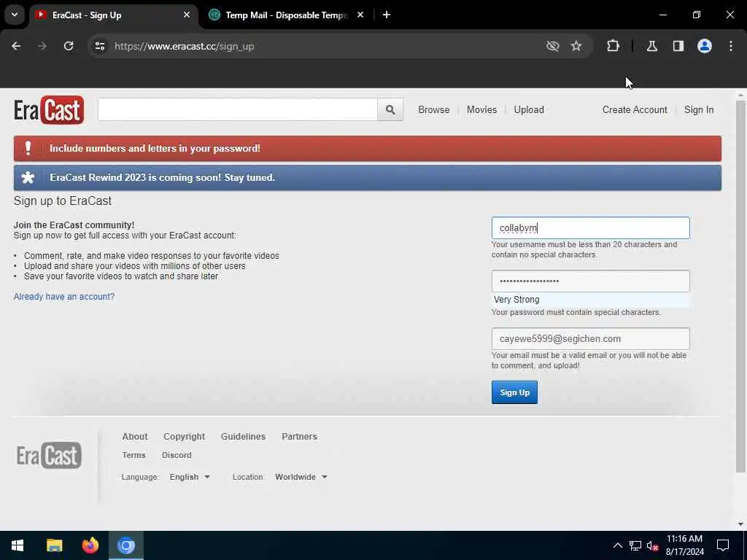Click the Sign up to EraCast heading
Viewport: 747px width, 560px height.
tap(63, 201)
